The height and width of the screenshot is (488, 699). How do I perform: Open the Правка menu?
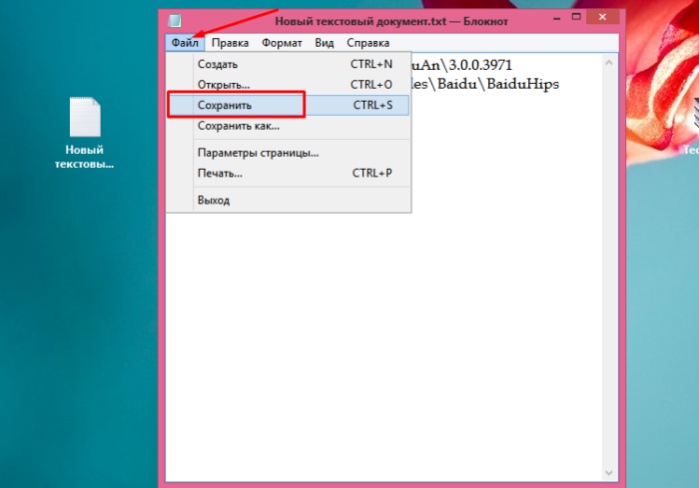(x=230, y=43)
